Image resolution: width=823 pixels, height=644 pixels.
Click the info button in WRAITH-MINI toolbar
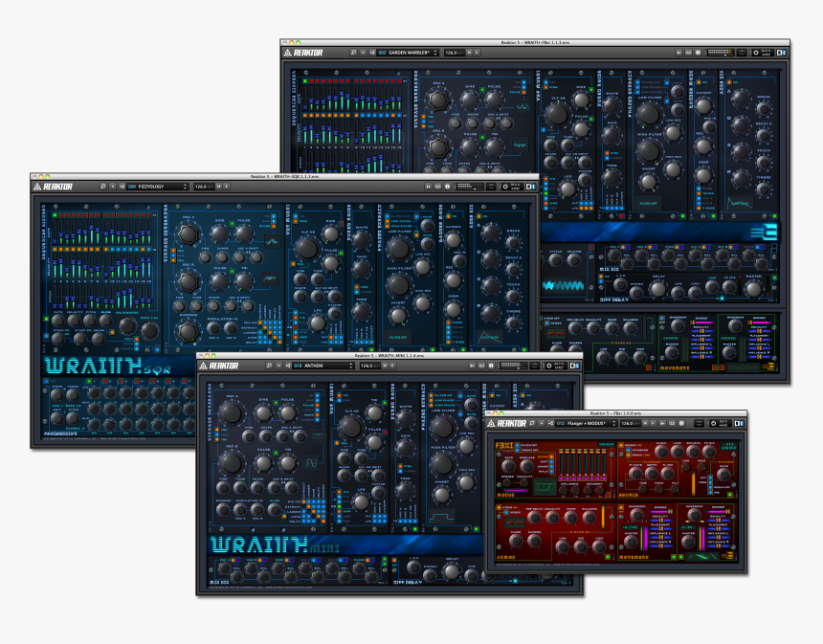click(x=491, y=366)
